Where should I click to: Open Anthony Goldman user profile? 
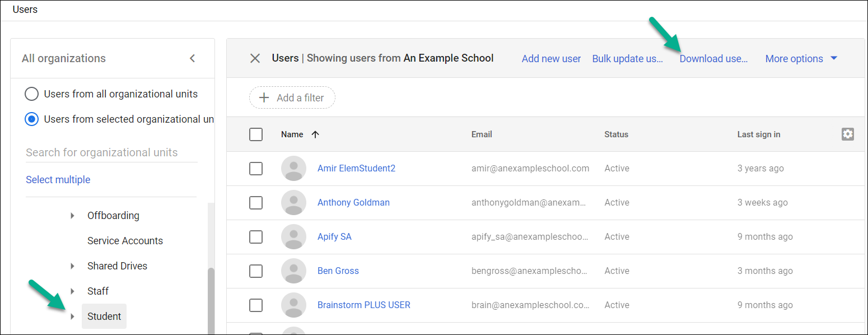tap(353, 202)
